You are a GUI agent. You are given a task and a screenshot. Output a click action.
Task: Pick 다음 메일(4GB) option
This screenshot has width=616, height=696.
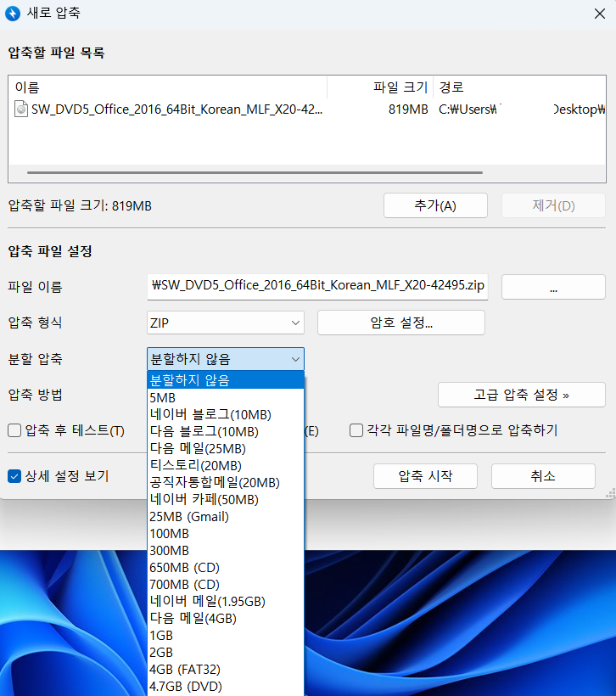pyautogui.click(x=226, y=618)
